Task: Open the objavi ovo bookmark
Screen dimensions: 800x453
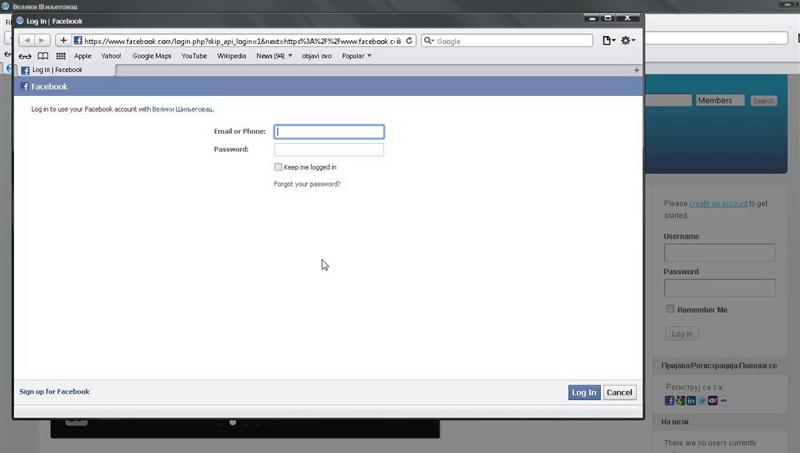Action: click(x=317, y=56)
